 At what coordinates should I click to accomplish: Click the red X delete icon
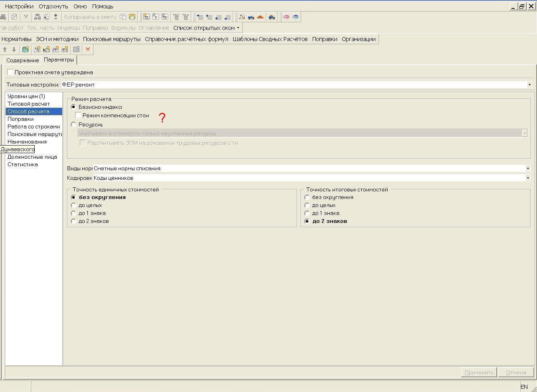point(88,49)
